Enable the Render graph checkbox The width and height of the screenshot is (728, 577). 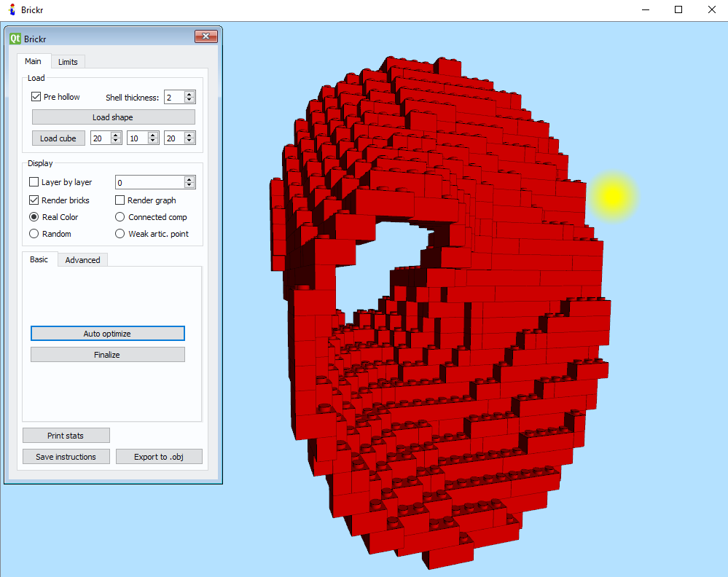[x=120, y=200]
